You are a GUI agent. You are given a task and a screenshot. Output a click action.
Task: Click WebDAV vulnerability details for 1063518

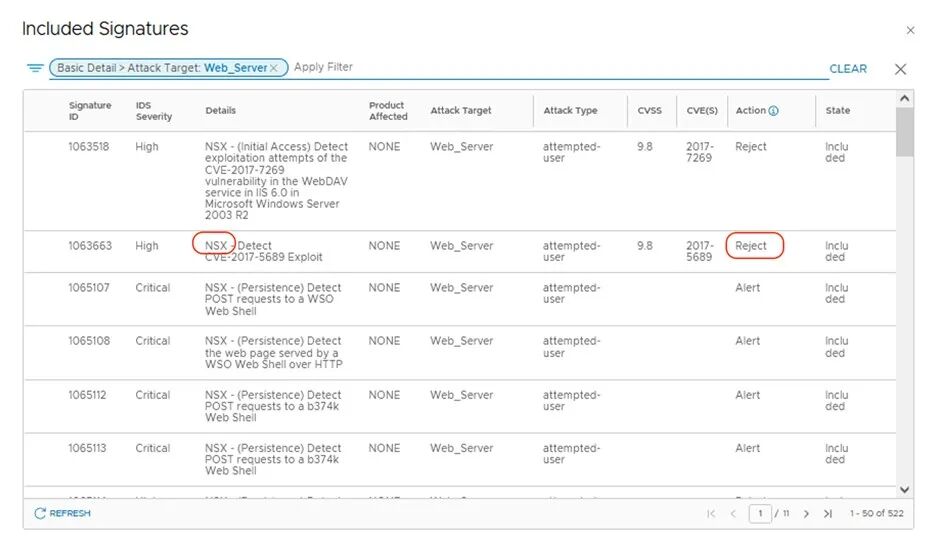coord(276,180)
